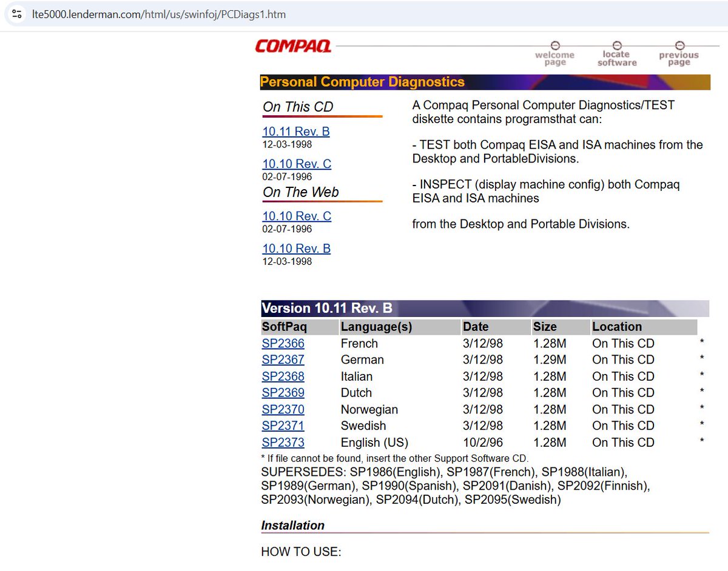This screenshot has width=728, height=571.
Task: Go to the welcome page nav icon
Action: [x=554, y=54]
